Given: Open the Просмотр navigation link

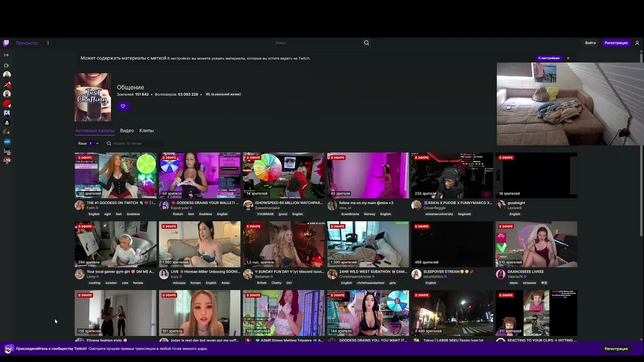Looking at the screenshot, I should [x=27, y=43].
